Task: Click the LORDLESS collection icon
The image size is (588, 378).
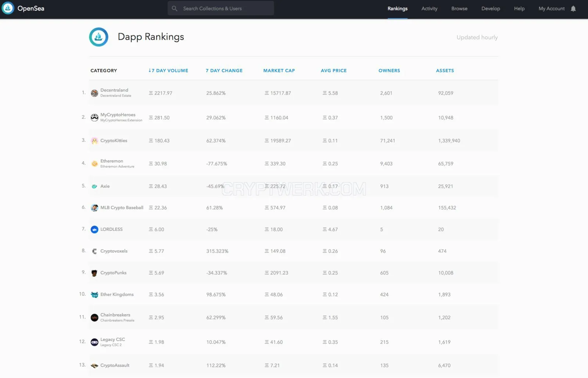Action: 94,230
